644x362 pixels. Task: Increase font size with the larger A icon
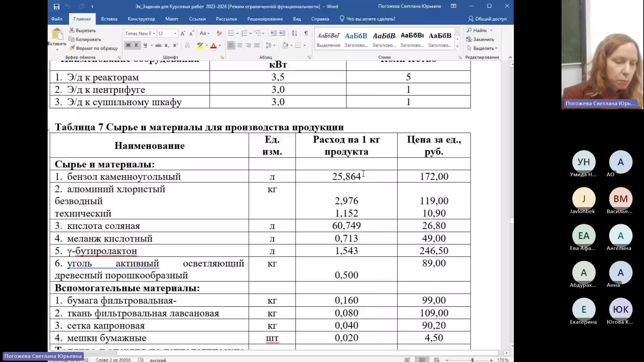click(x=183, y=33)
